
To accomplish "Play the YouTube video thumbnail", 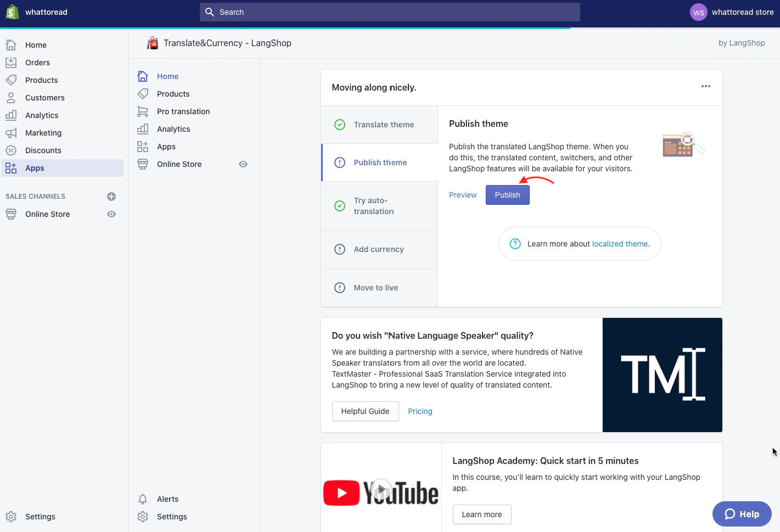I will 381,490.
